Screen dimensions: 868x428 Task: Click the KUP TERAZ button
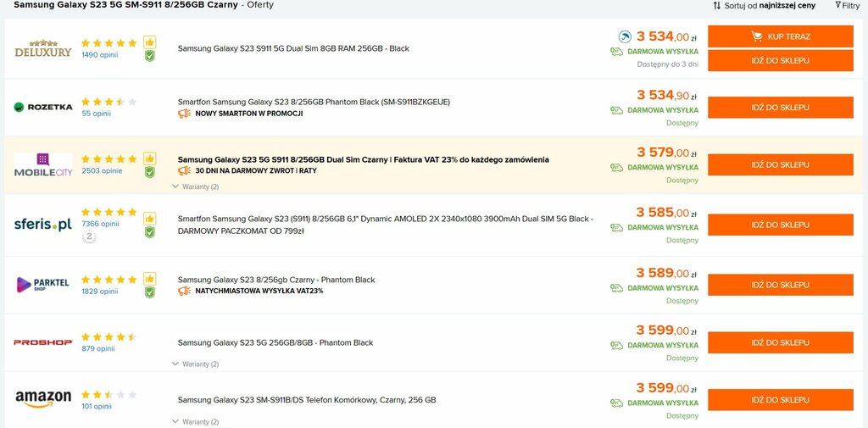point(781,36)
